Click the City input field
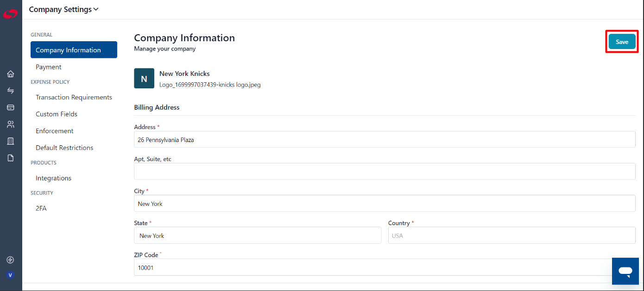644x291 pixels. pos(385,203)
